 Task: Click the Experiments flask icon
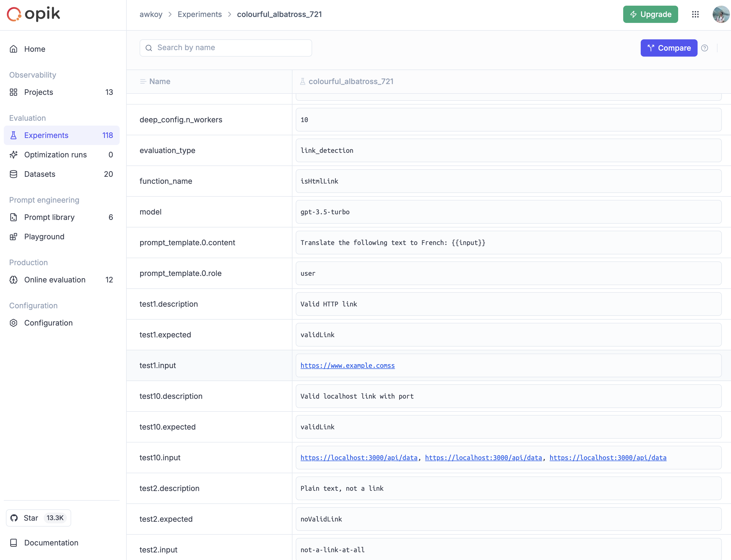pos(13,135)
